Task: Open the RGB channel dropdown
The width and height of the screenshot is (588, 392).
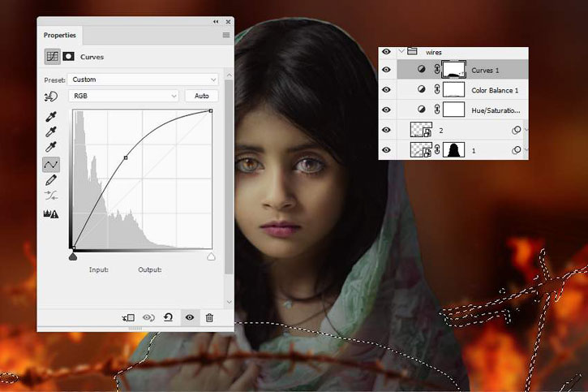Action: pyautogui.click(x=124, y=96)
